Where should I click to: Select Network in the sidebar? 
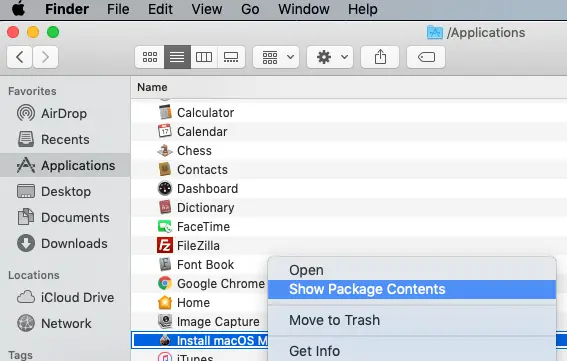tap(66, 324)
